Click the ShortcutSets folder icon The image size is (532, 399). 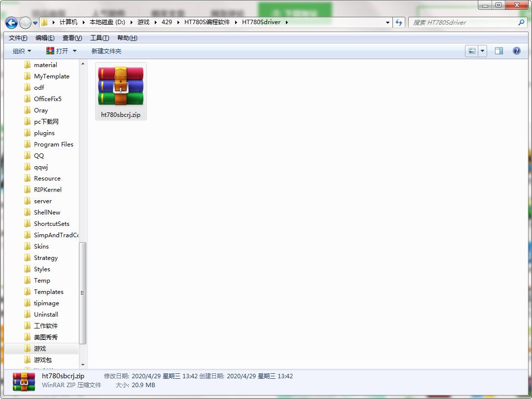pos(28,223)
